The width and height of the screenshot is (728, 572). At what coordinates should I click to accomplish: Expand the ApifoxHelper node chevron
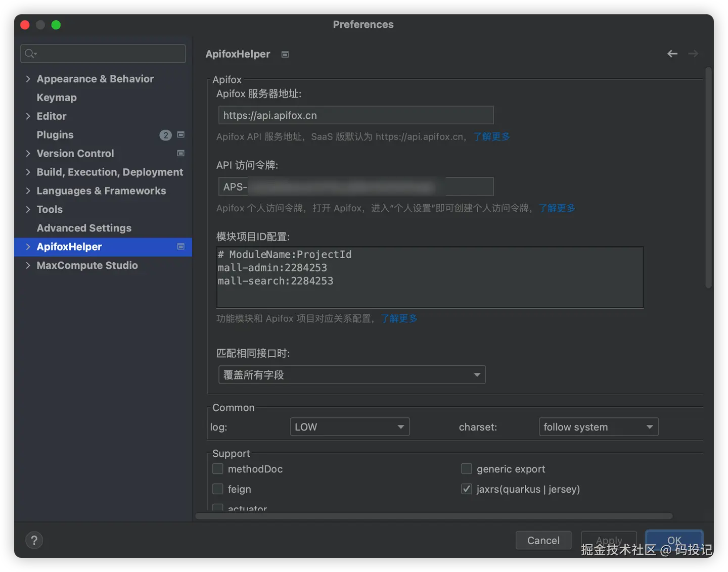(28, 247)
